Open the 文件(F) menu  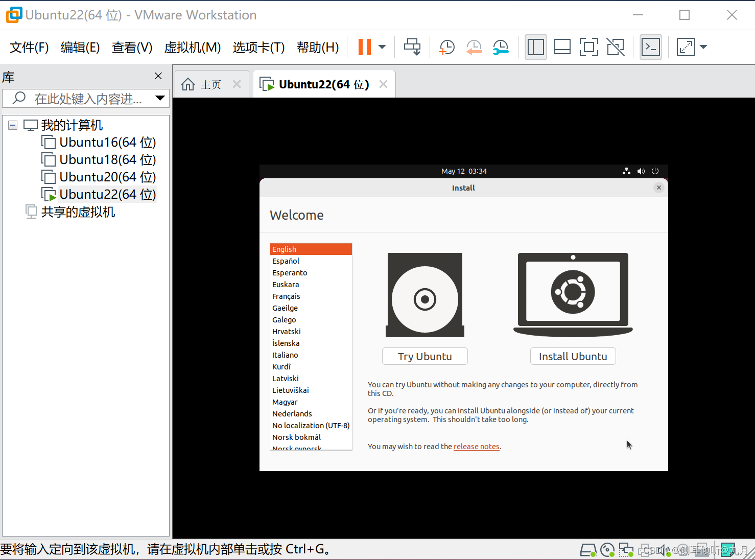point(29,48)
